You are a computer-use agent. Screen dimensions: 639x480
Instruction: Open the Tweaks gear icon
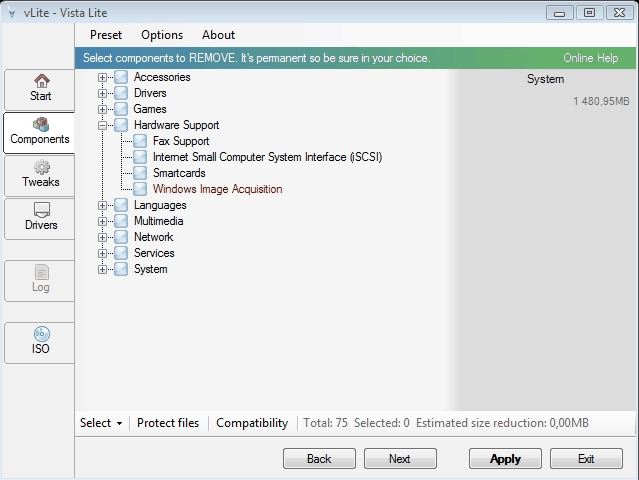click(x=42, y=167)
